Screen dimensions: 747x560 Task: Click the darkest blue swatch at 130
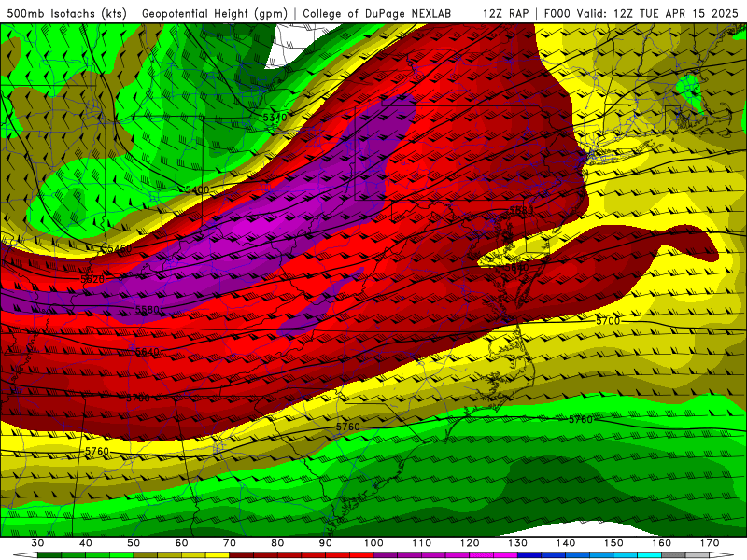(x=529, y=555)
